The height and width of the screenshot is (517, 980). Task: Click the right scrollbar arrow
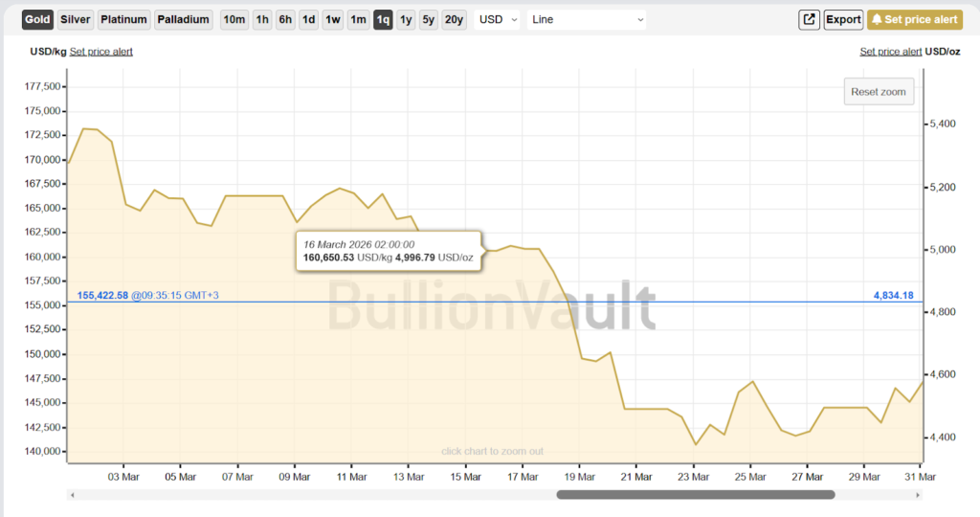coord(919,495)
